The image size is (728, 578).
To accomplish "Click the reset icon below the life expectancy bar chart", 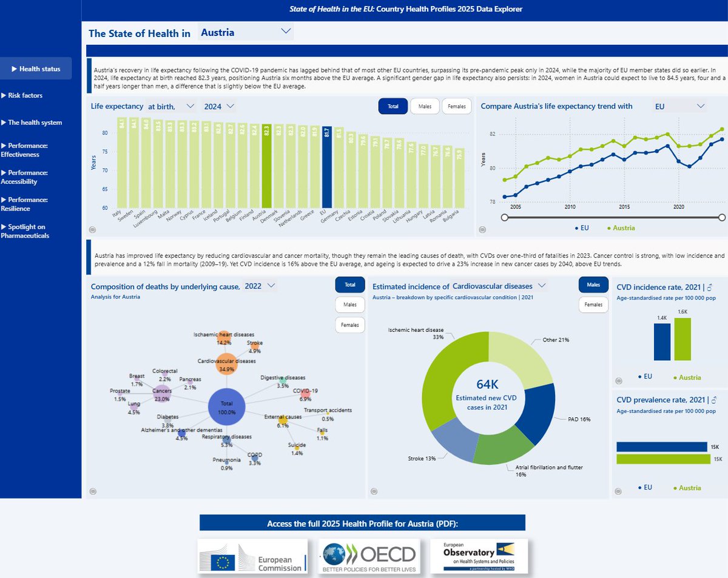I will 92,229.
